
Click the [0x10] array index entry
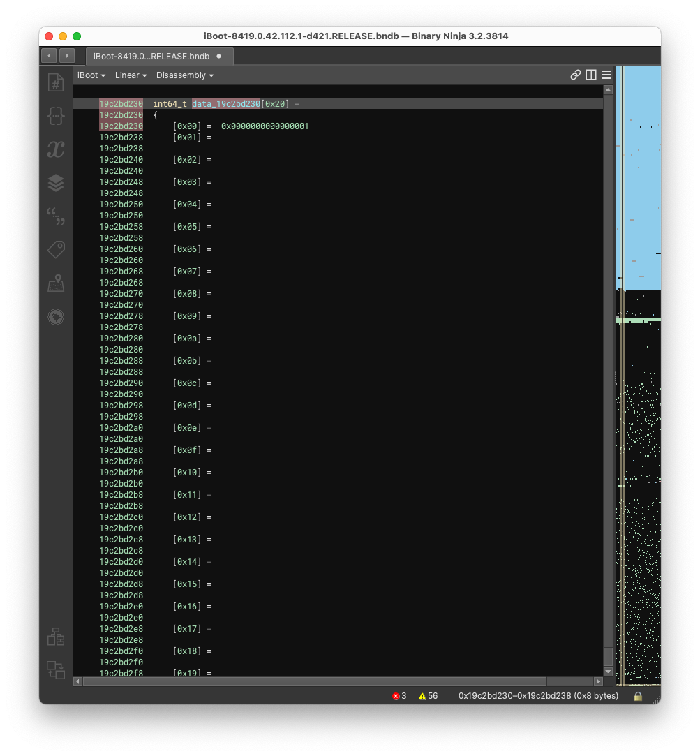tap(187, 473)
